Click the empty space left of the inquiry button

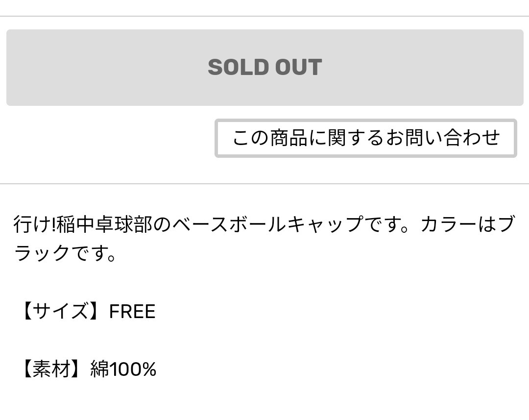[x=108, y=138]
